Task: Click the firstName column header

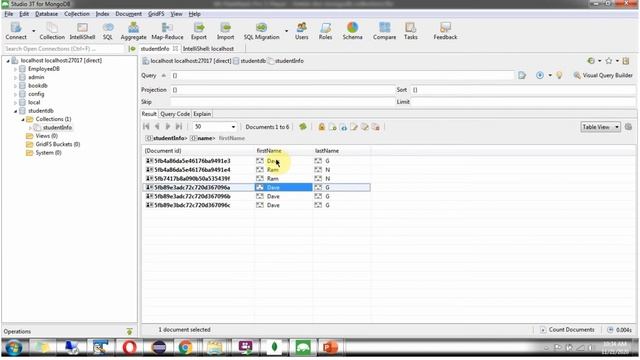Action: tap(269, 151)
